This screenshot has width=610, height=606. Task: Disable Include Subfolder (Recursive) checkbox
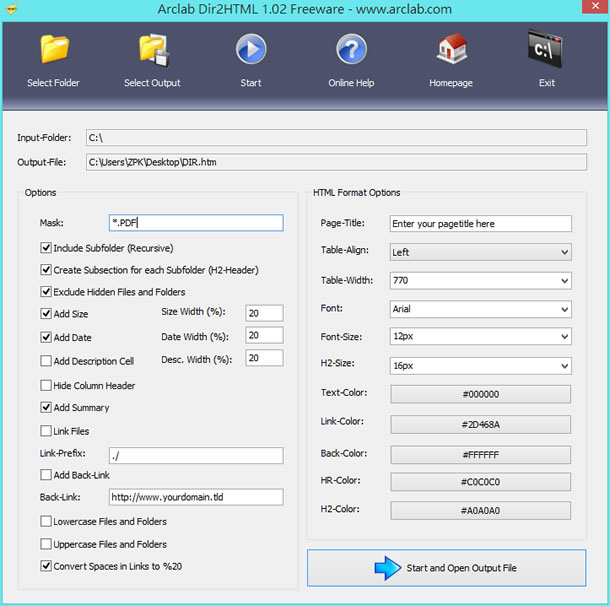(46, 248)
